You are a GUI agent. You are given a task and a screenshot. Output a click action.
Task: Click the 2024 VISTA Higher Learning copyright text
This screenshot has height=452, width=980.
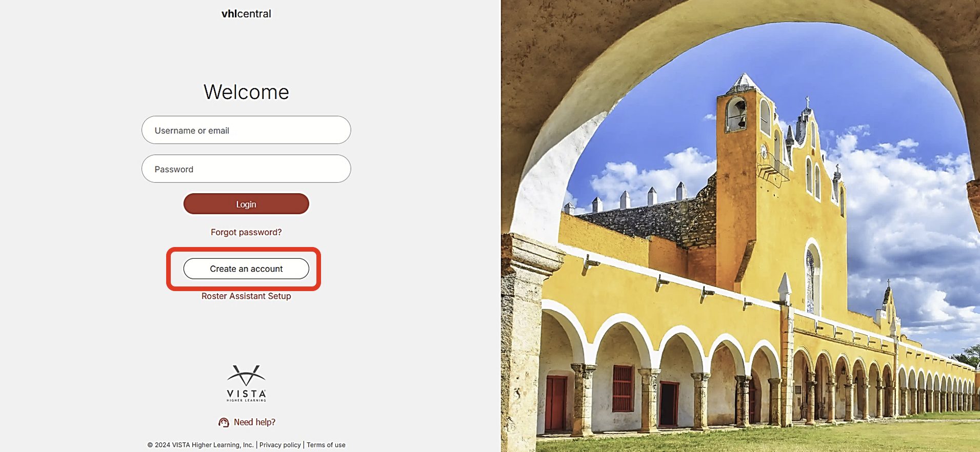pyautogui.click(x=201, y=445)
